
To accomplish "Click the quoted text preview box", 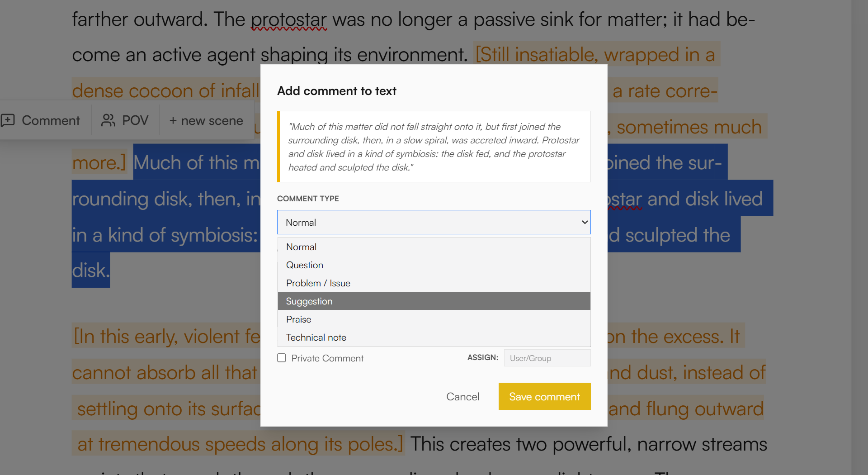I will point(434,147).
